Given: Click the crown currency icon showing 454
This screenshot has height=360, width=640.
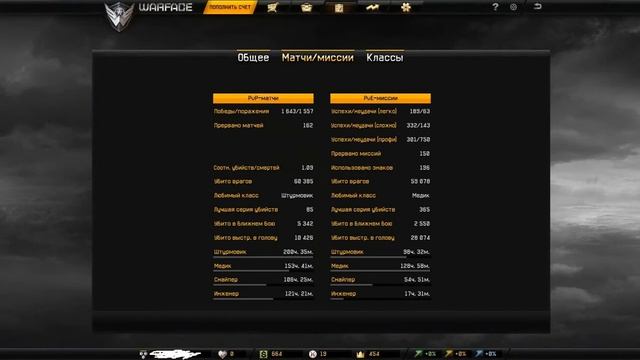Looking at the screenshot, I should click(x=360, y=354).
